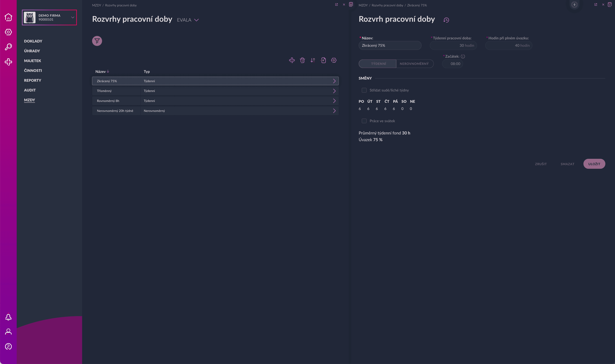The width and height of the screenshot is (615, 364).
Task: Click the round counter badge showing 0
Action: (x=574, y=4)
